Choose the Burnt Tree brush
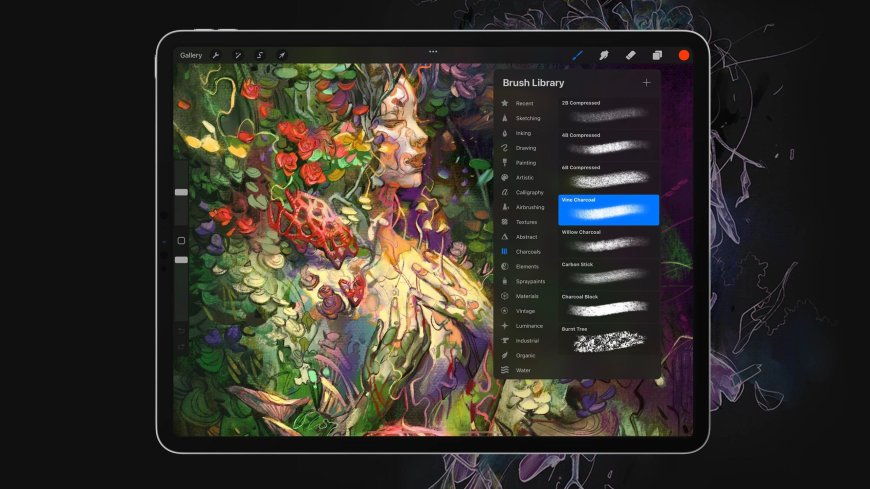 [608, 339]
